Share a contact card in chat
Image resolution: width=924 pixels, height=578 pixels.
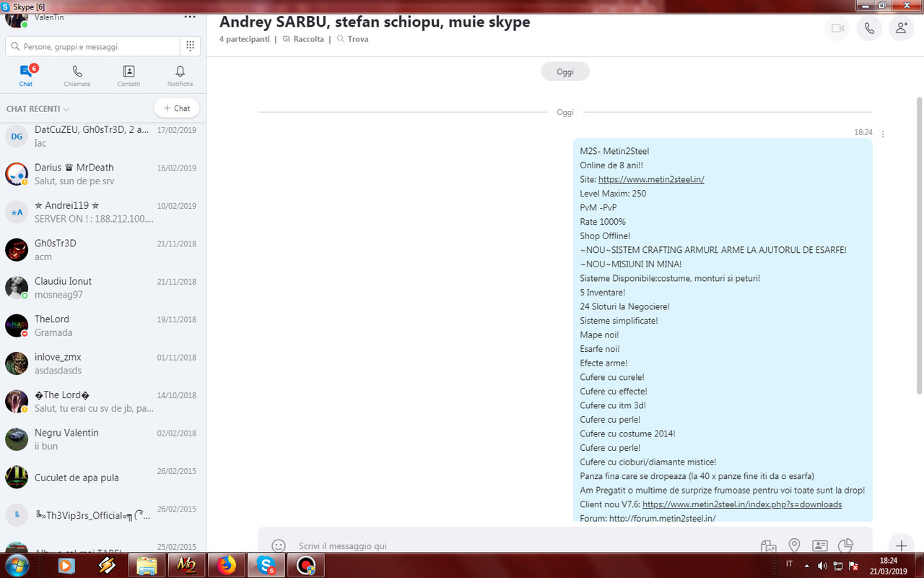[819, 546]
